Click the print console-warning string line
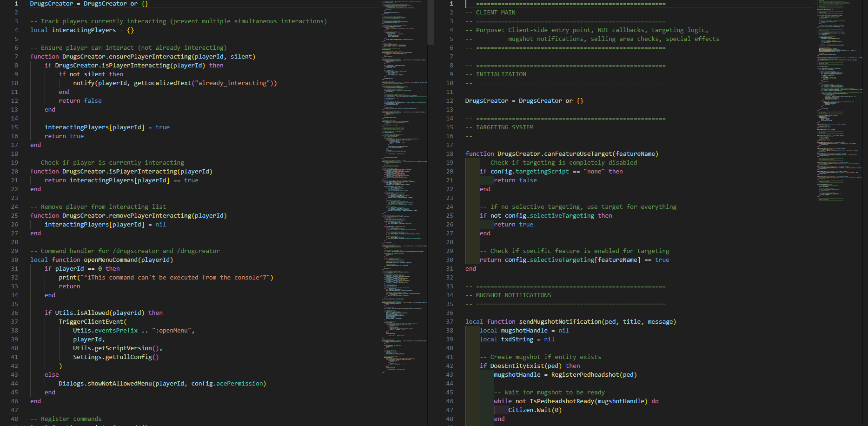The image size is (868, 426). click(166, 278)
